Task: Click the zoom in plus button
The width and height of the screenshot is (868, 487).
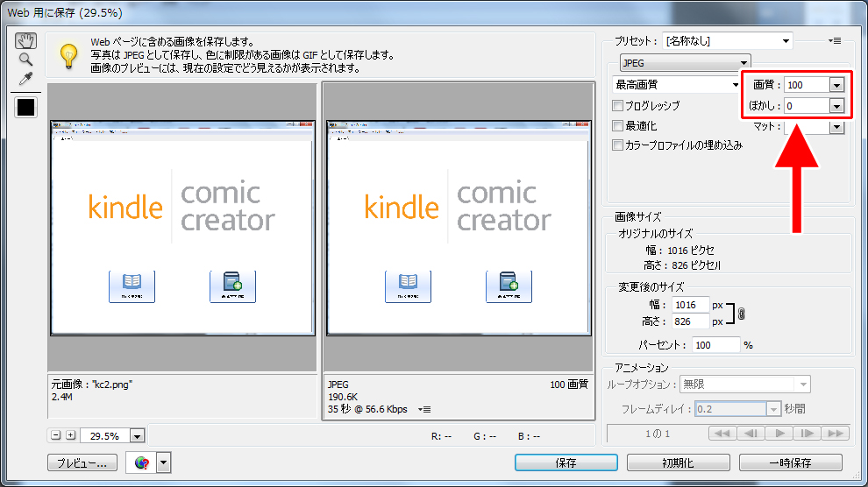Action: 71,435
